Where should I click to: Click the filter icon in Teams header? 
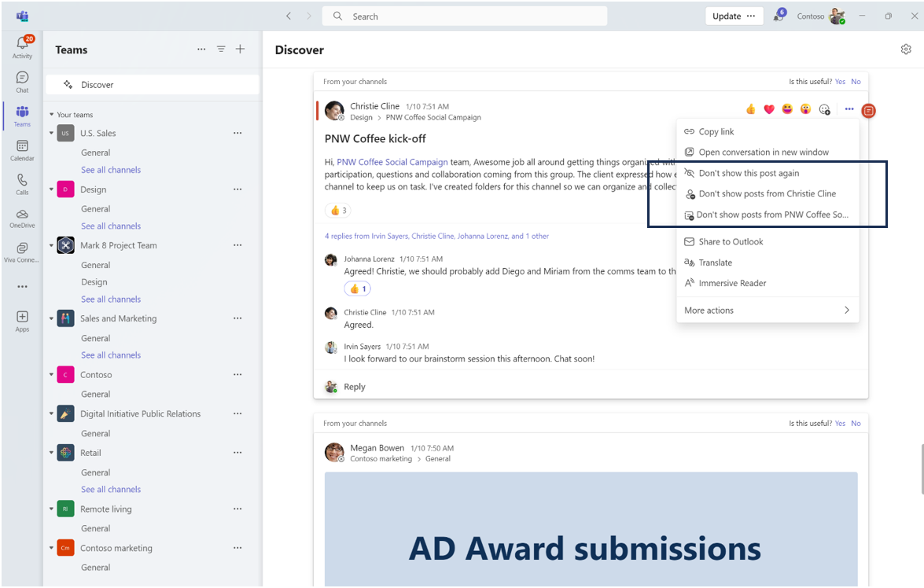tap(221, 50)
